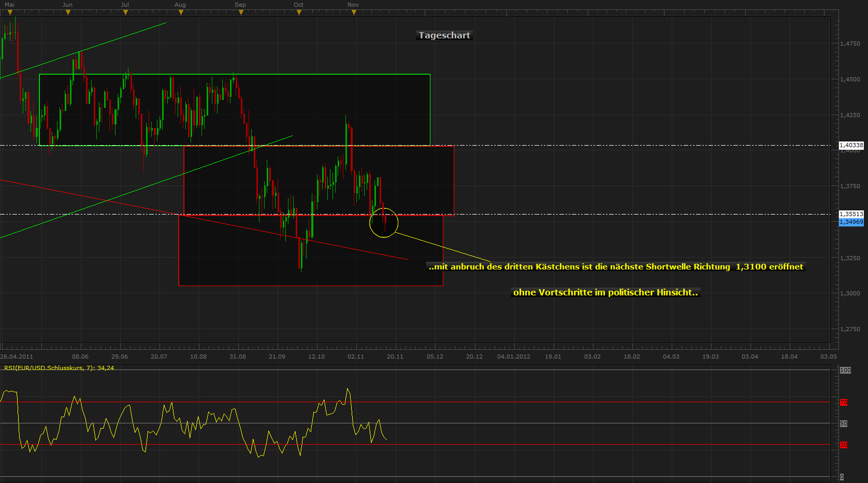Click the Sep month triangle marker
The height and width of the screenshot is (483, 868).
click(x=241, y=12)
